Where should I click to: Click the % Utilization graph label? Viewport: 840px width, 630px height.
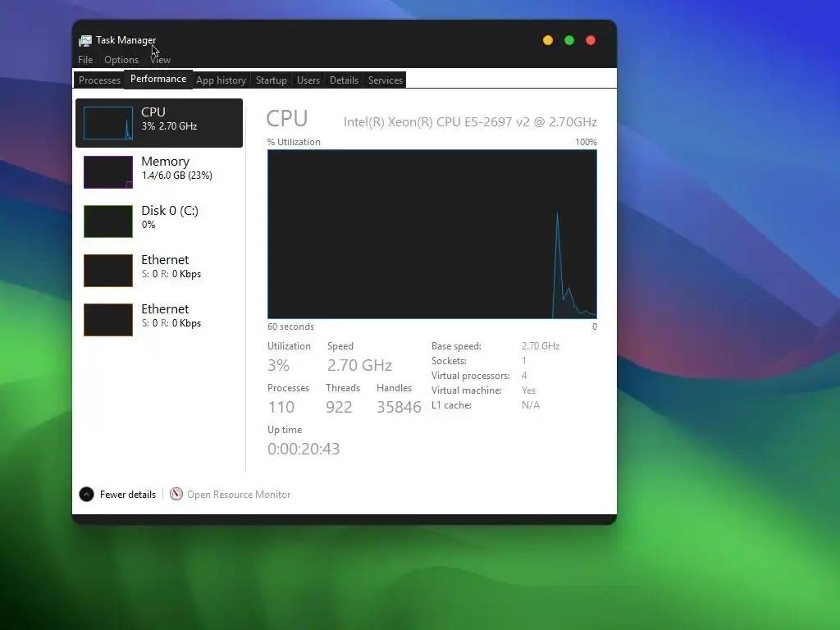coord(294,142)
